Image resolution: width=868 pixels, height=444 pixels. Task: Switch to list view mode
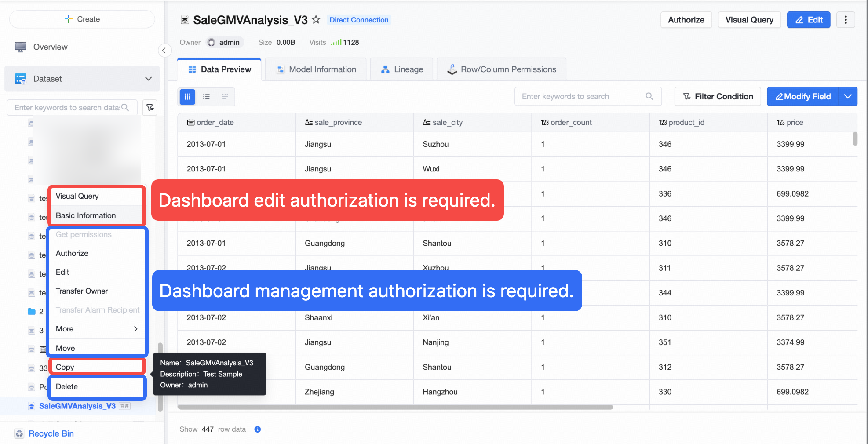(x=206, y=97)
